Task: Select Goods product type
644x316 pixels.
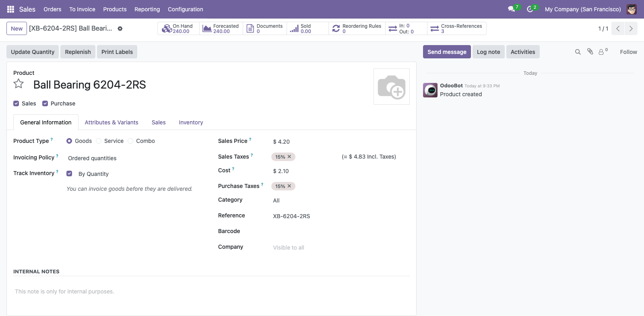Action: tap(69, 141)
